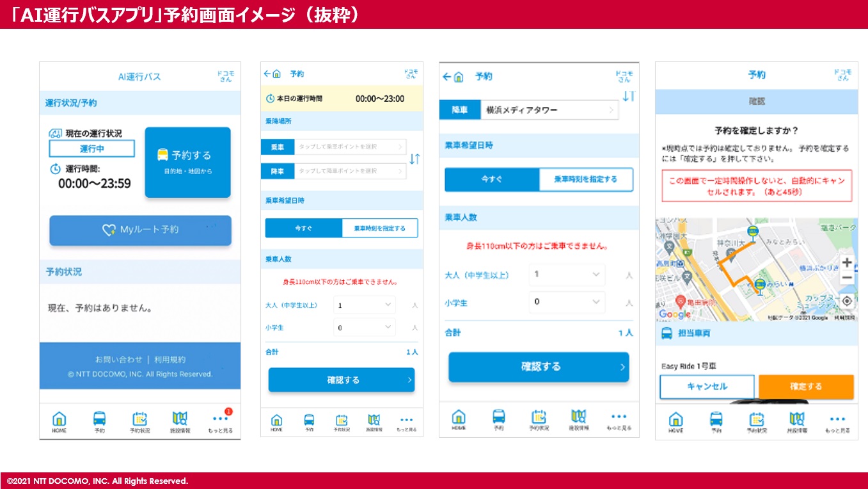
Task: Tap もっと見る icon with the notification badge
Action: (220, 421)
